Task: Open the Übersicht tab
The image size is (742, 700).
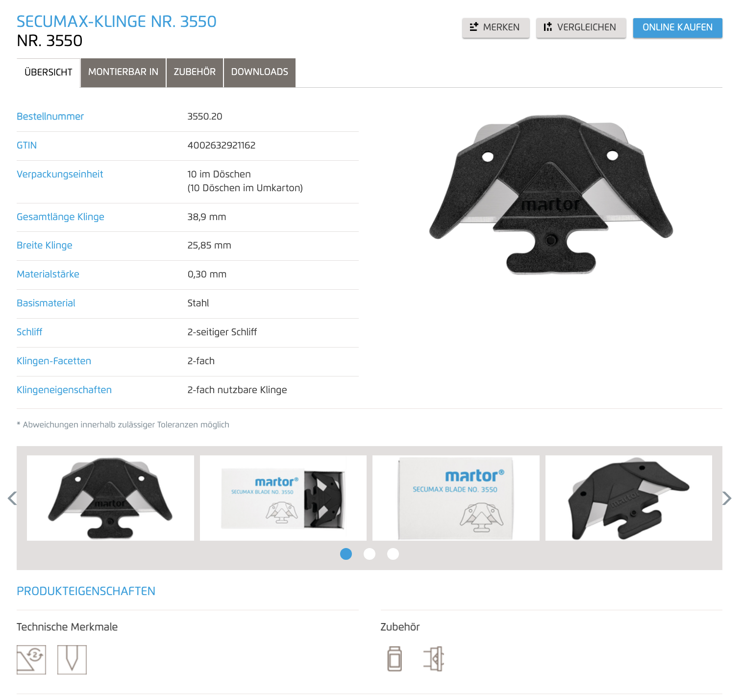Action: pos(49,73)
